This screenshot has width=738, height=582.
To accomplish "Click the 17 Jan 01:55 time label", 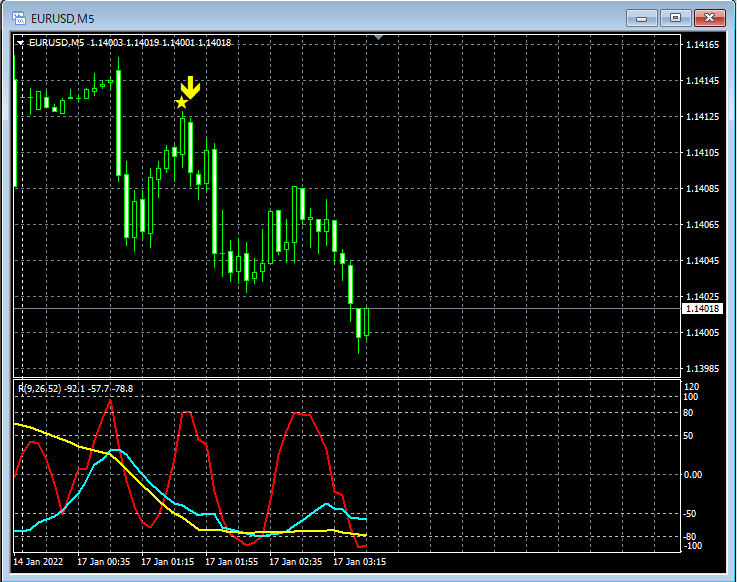I will [232, 561].
